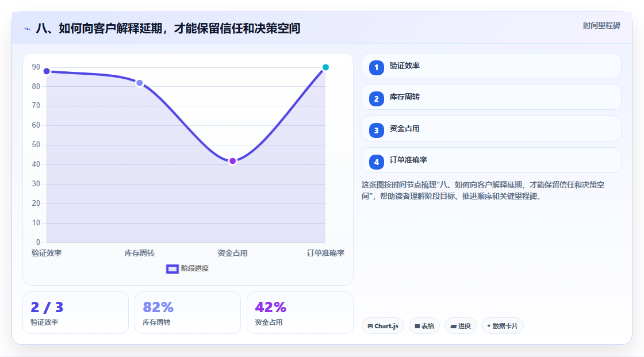
Task: Open the 验证效率 milestone row
Action: [x=491, y=66]
